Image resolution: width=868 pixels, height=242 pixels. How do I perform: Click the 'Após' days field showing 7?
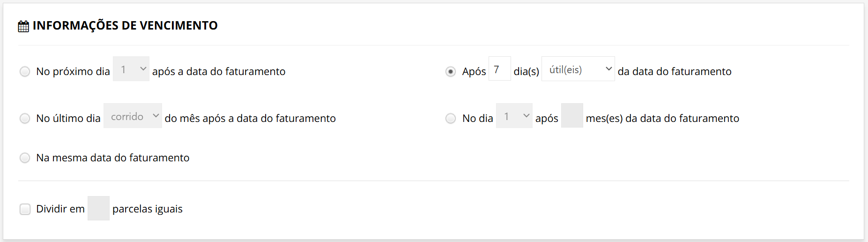pyautogui.click(x=499, y=69)
